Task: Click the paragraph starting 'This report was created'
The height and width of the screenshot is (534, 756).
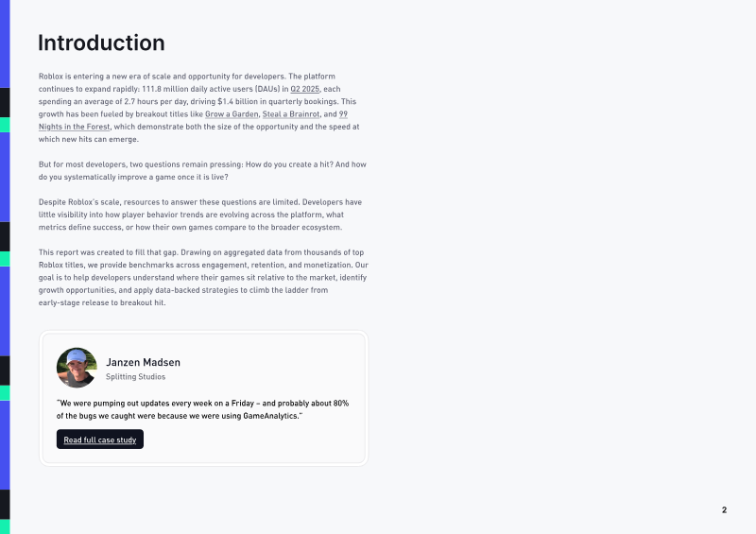Action: pos(203,277)
